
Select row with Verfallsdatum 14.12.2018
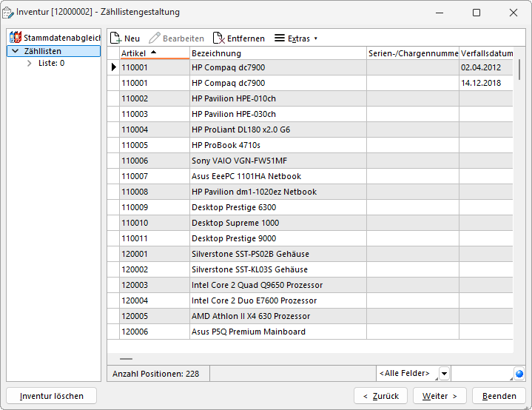(x=310, y=83)
